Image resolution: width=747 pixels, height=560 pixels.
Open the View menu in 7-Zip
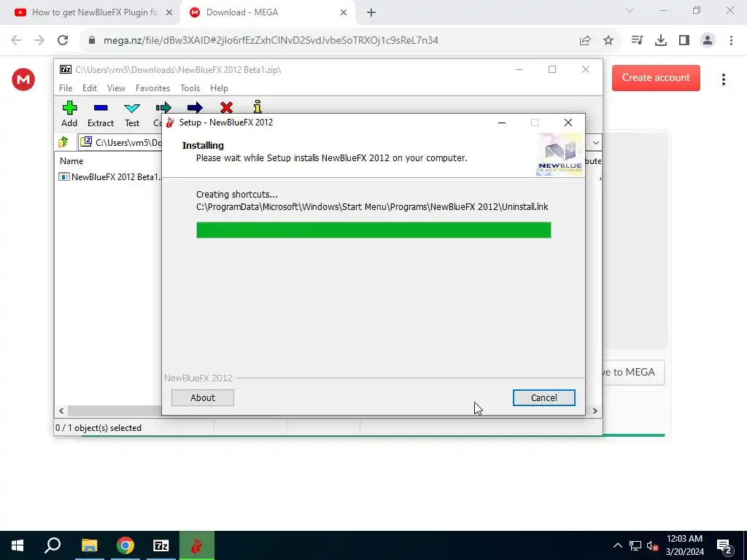coord(116,88)
